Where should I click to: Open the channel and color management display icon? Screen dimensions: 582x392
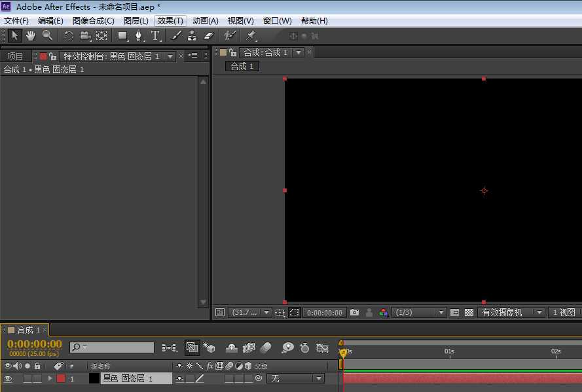tap(383, 312)
